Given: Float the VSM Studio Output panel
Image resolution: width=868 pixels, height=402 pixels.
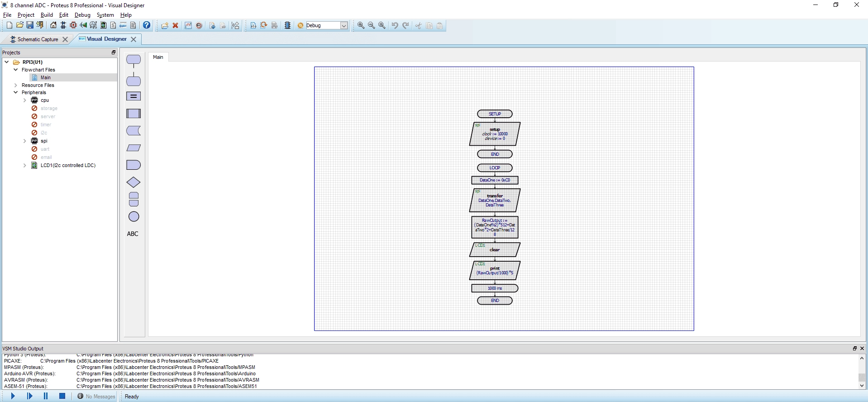Looking at the screenshot, I should point(855,348).
